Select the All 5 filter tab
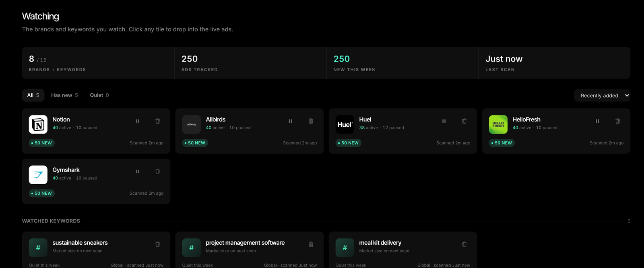This screenshot has width=644, height=268. point(33,95)
